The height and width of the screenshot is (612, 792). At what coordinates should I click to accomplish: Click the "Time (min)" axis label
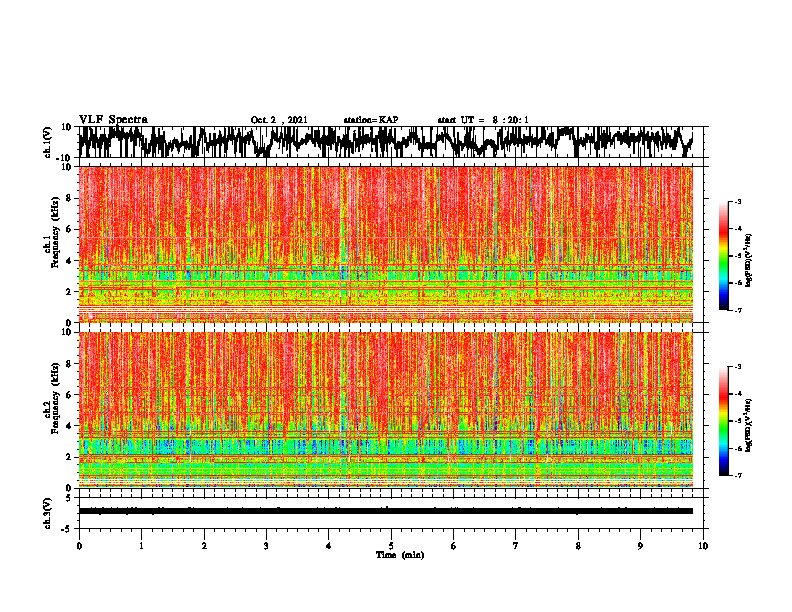(x=400, y=555)
